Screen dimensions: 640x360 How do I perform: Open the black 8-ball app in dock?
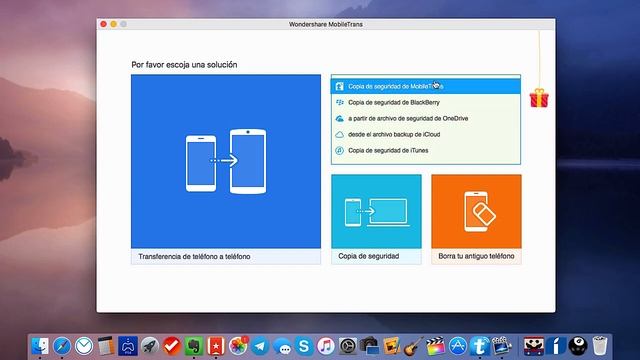coord(578,346)
